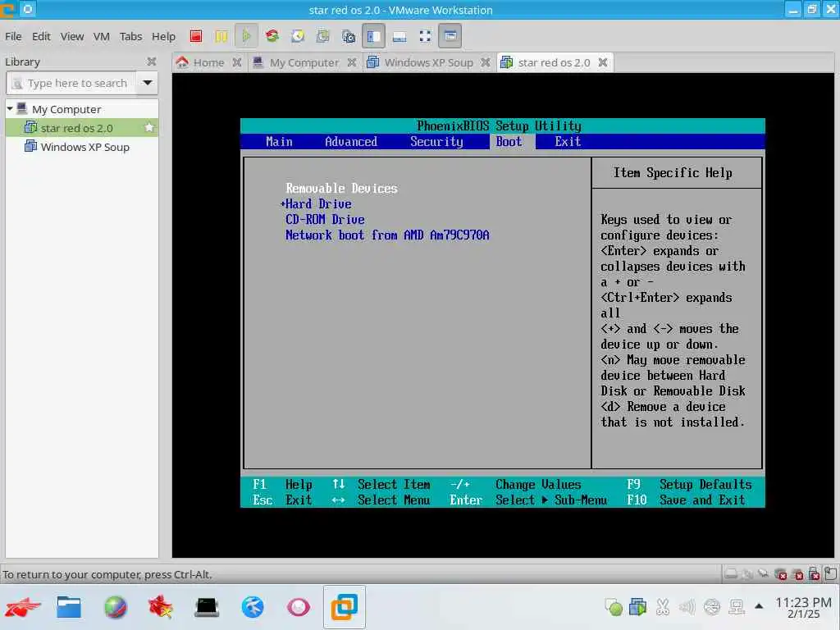Open the Edit menu
The width and height of the screenshot is (840, 630).
41,36
